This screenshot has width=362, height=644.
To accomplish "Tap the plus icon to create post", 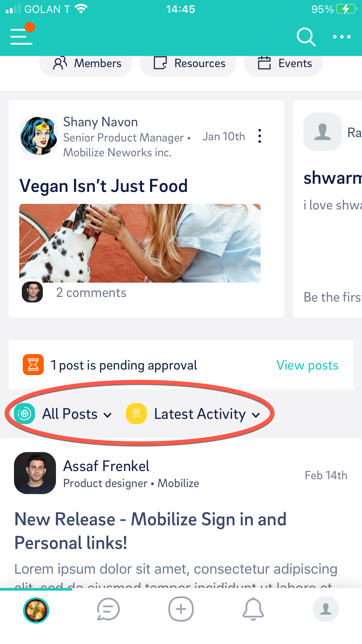I will click(x=181, y=609).
